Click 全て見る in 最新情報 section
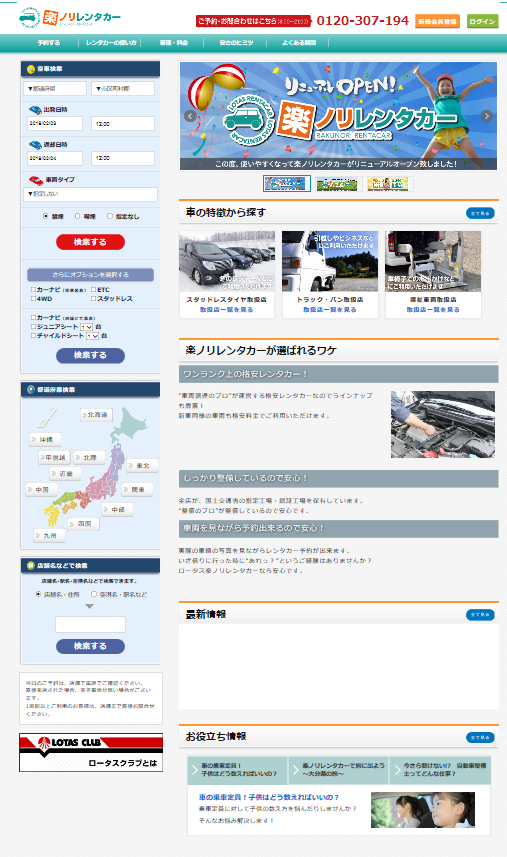This screenshot has height=857, width=507. tap(480, 615)
